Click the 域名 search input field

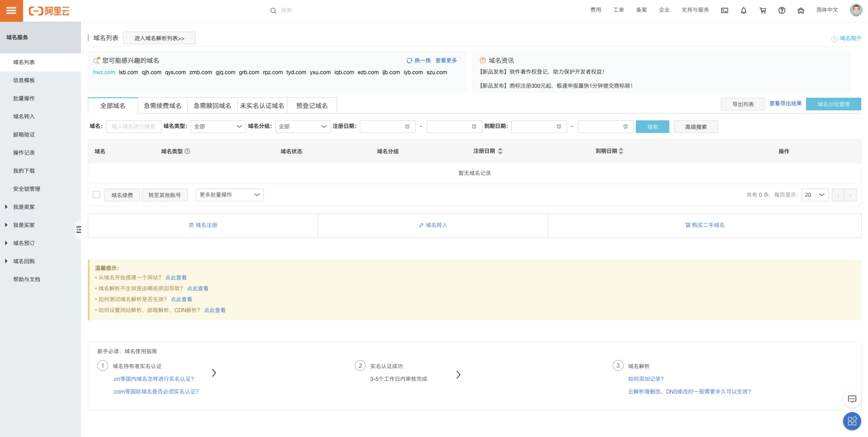click(x=133, y=127)
